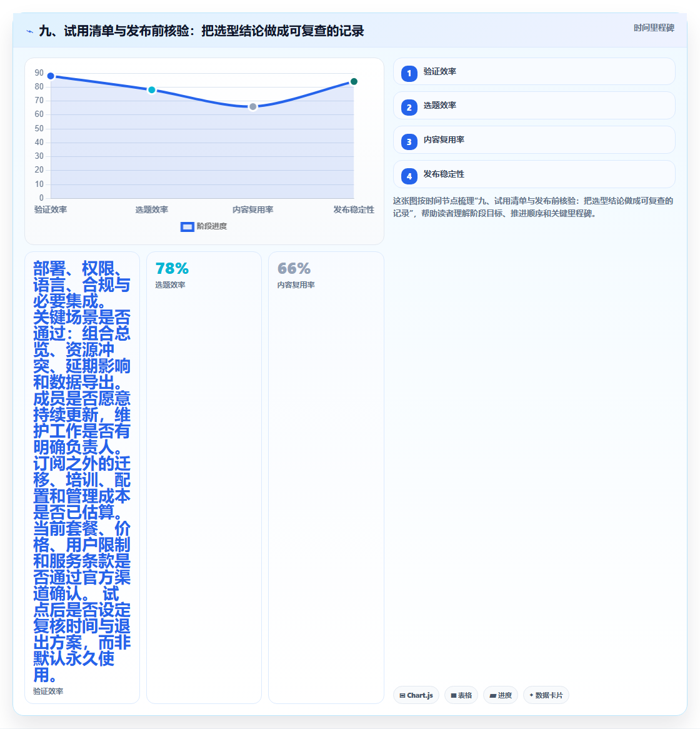Click the 50 y-axis tick label
Screen dimensions: 700x729
tap(39, 128)
